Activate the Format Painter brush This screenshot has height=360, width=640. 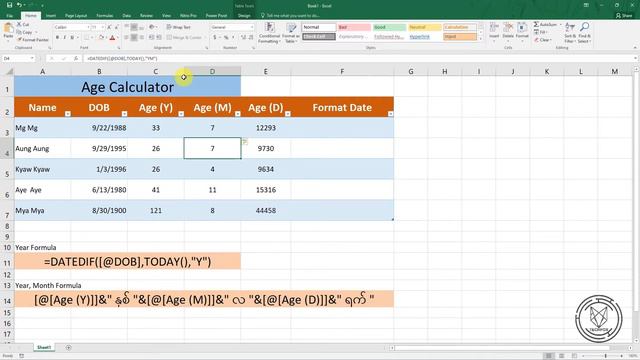coord(33,40)
